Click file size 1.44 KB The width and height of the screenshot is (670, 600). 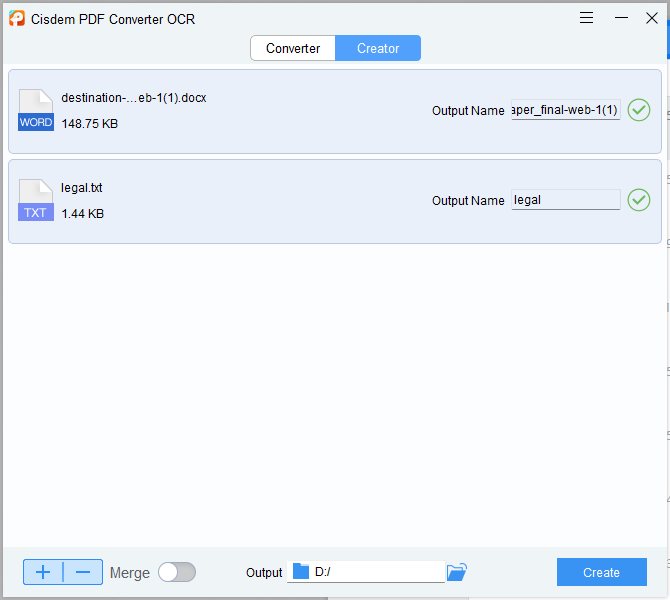(82, 214)
